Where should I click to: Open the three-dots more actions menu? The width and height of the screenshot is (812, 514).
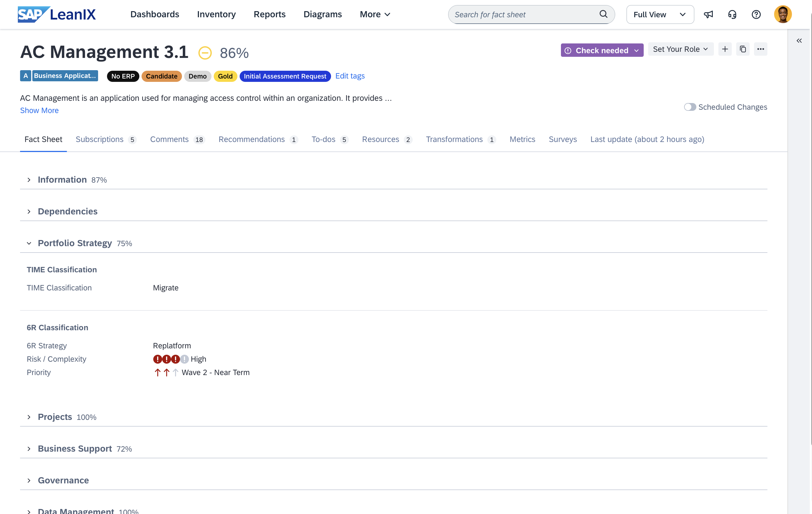coord(760,49)
